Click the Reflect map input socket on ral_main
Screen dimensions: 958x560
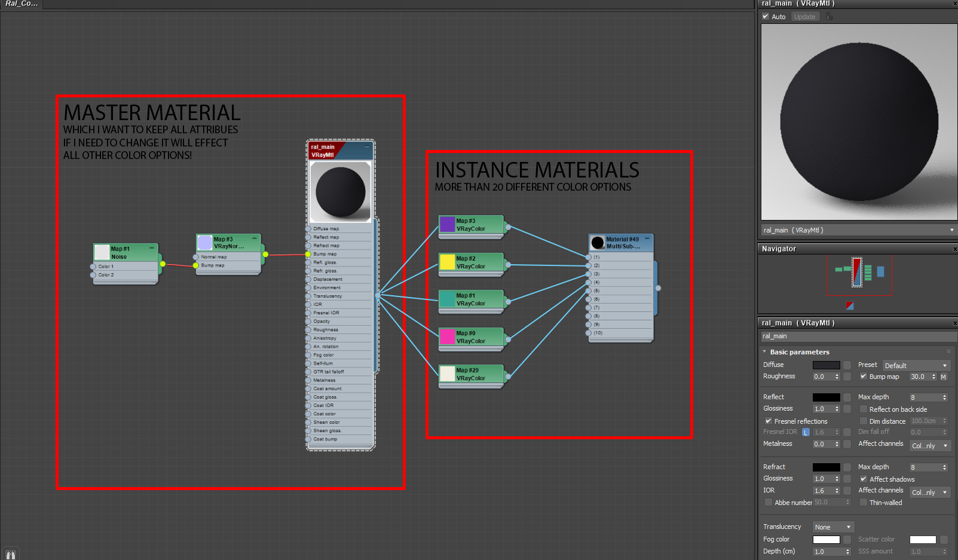click(x=308, y=237)
